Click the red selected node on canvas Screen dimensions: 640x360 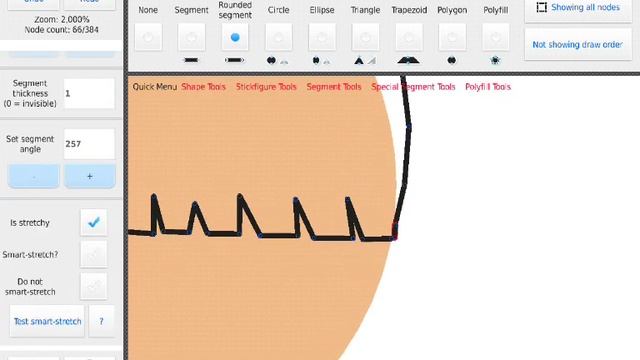coord(395,231)
